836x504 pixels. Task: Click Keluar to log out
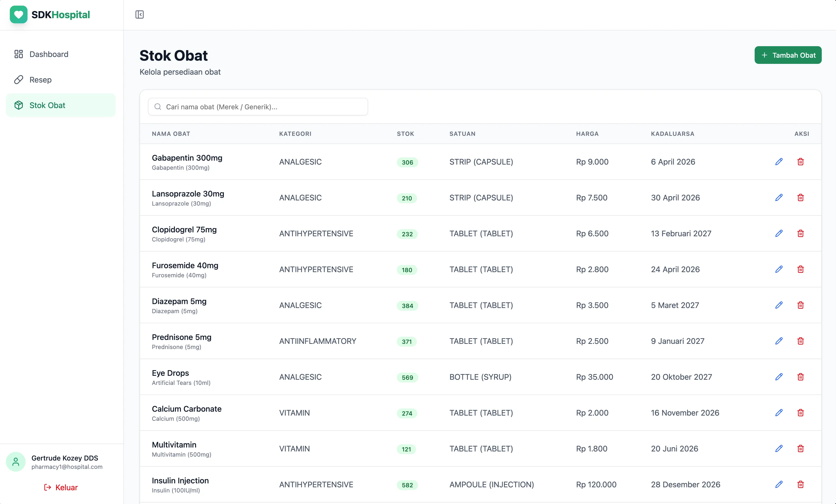pos(61,487)
